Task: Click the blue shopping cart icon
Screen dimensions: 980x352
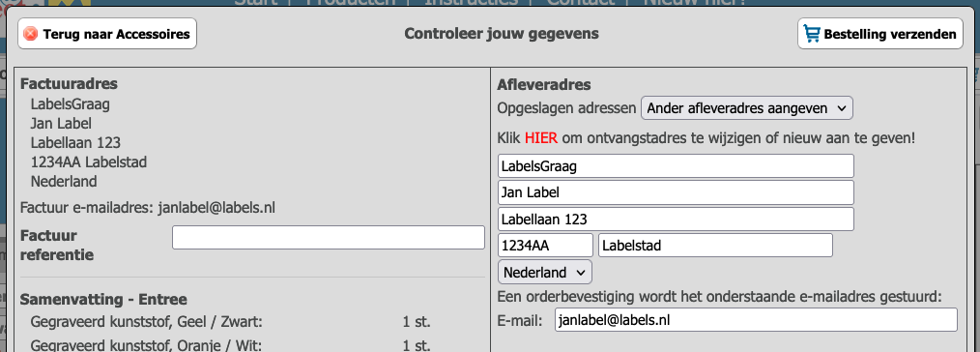Action: (813, 34)
